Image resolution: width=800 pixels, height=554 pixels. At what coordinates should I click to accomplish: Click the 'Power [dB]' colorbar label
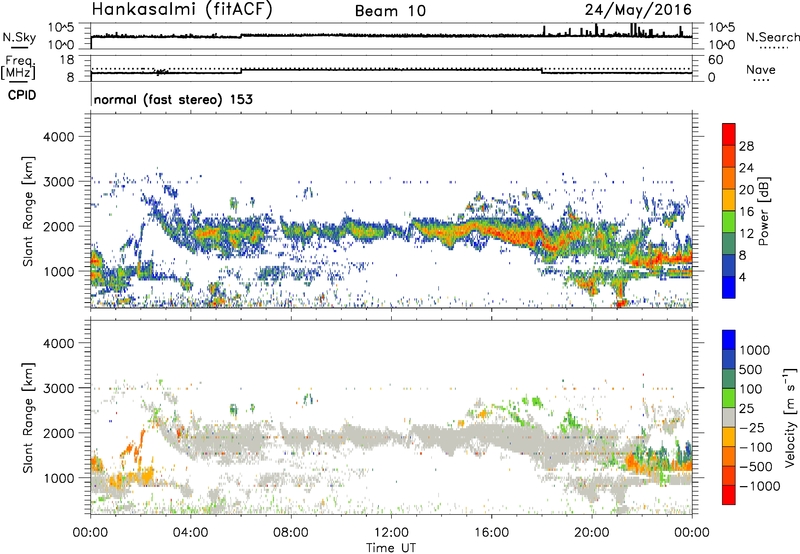coord(763,211)
